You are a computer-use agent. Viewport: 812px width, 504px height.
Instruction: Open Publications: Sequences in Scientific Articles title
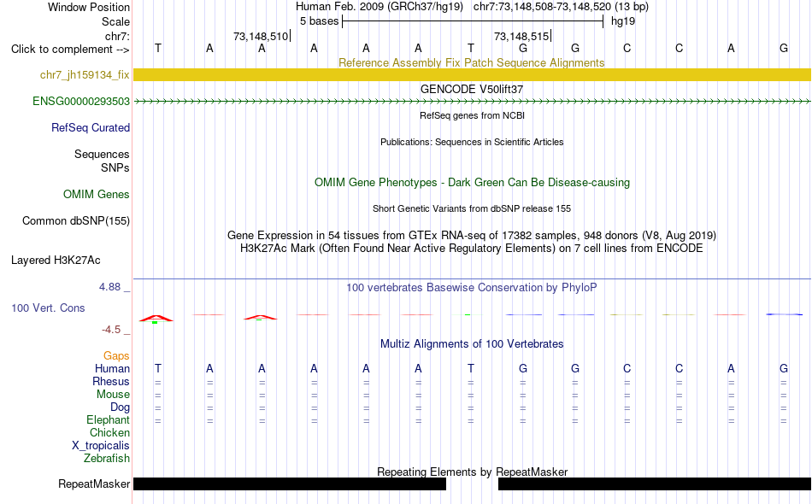tap(472, 142)
